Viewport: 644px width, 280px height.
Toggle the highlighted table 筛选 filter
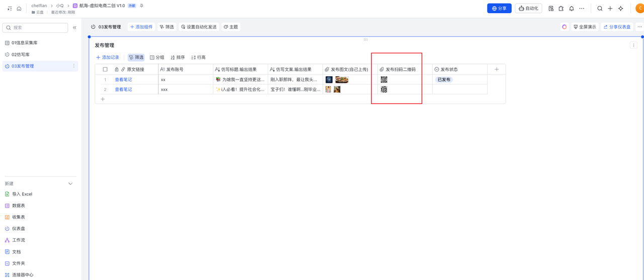click(x=136, y=57)
